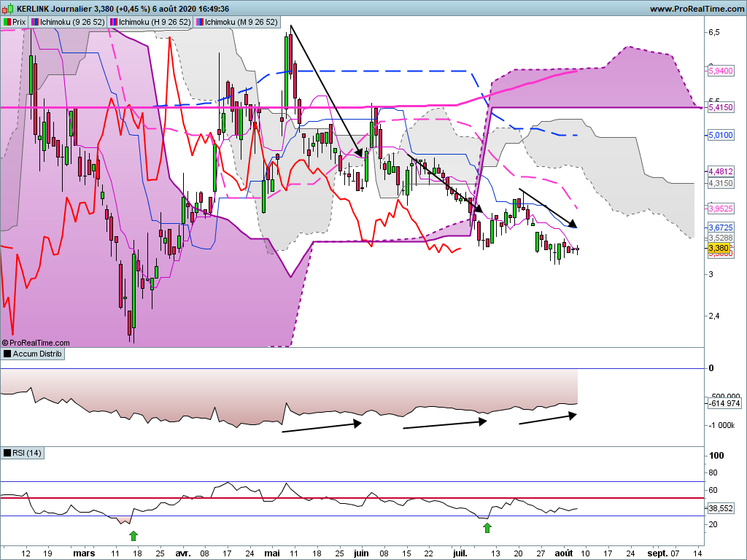Image resolution: width=747 pixels, height=560 pixels.
Task: Click the green-red Prix color icon
Action: pos(7,22)
